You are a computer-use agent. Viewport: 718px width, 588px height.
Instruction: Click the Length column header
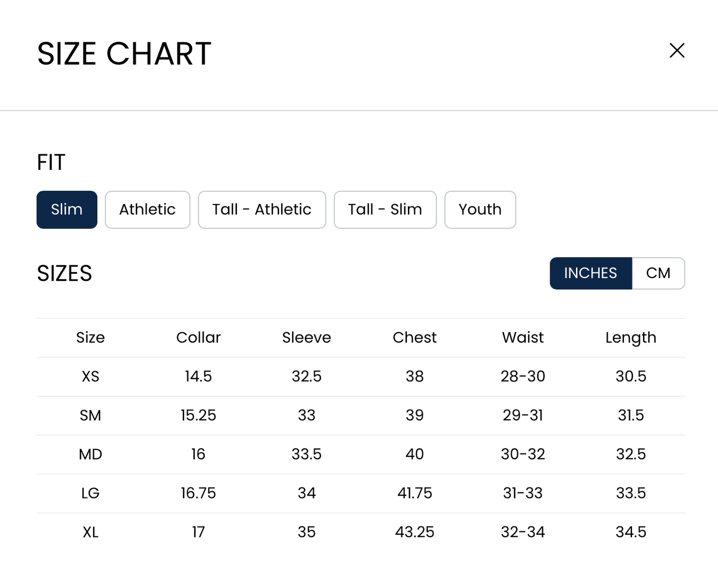coord(631,338)
